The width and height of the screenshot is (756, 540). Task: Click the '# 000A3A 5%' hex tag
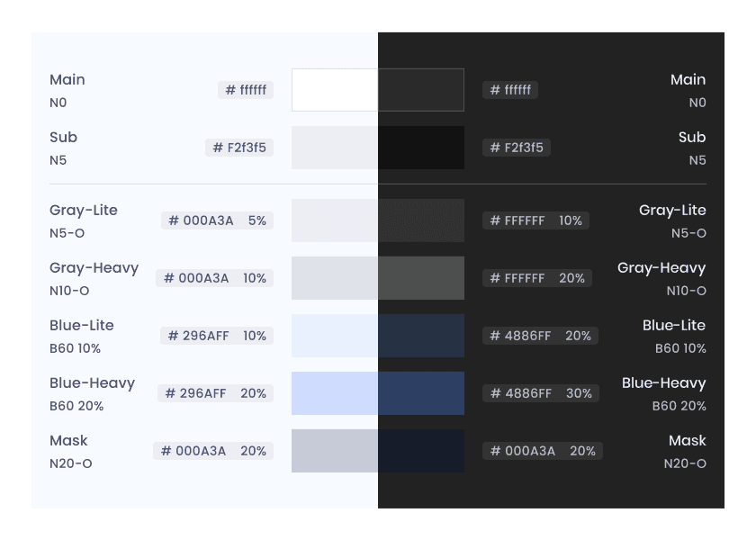tap(218, 220)
